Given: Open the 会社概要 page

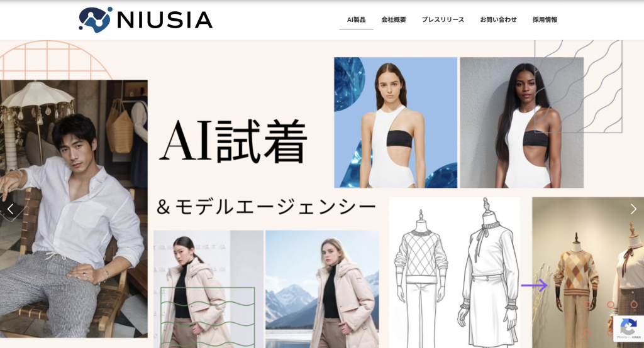Looking at the screenshot, I should click(394, 19).
